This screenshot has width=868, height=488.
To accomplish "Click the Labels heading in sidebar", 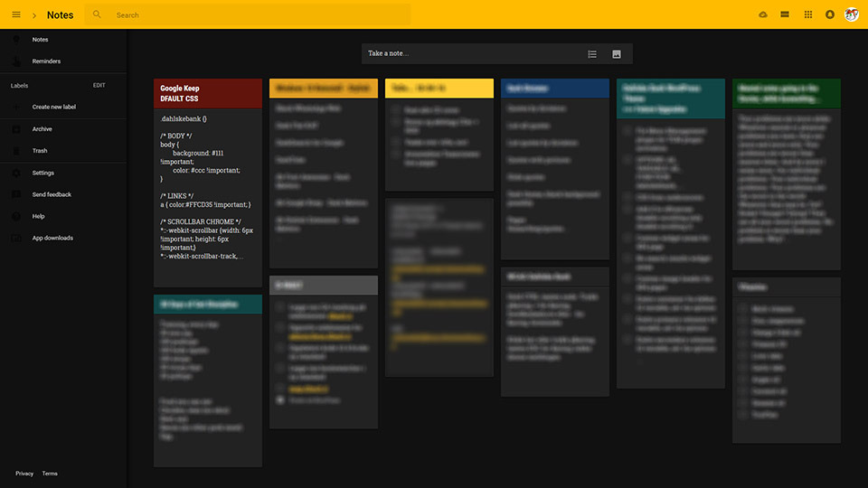I will pos(19,86).
